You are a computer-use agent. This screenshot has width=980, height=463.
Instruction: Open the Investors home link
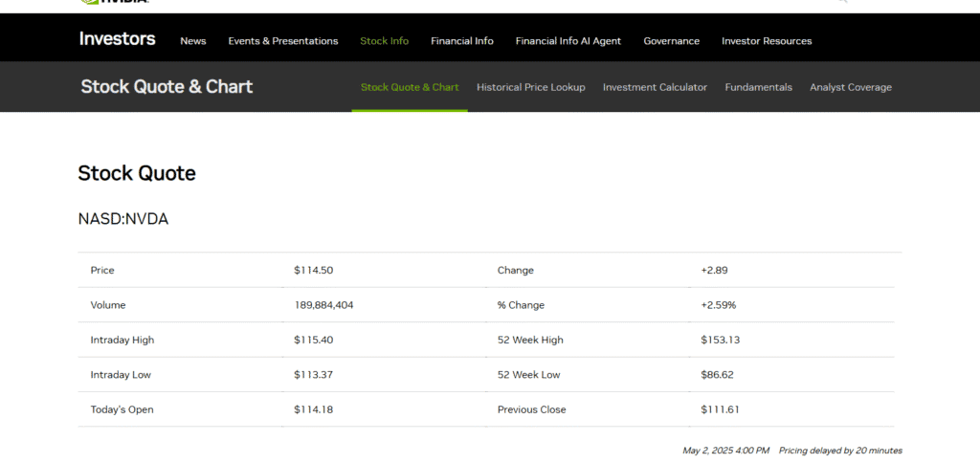pos(117,38)
